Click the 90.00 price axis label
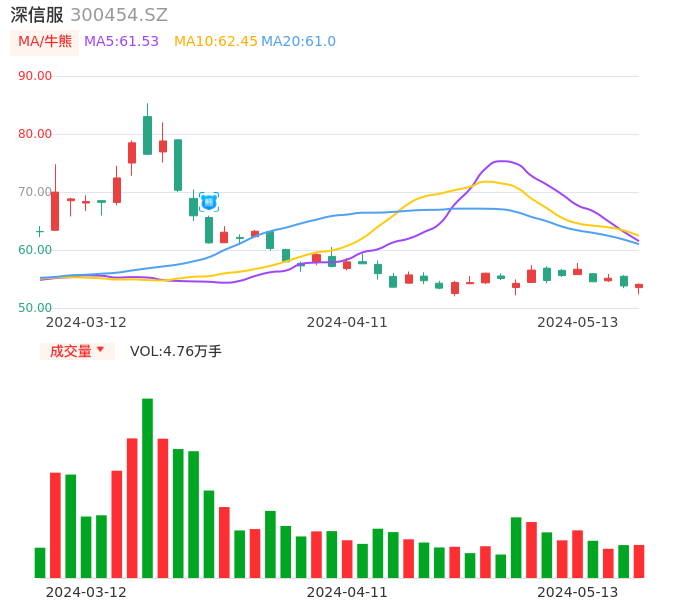This screenshot has height=606, width=686. pyautogui.click(x=35, y=76)
